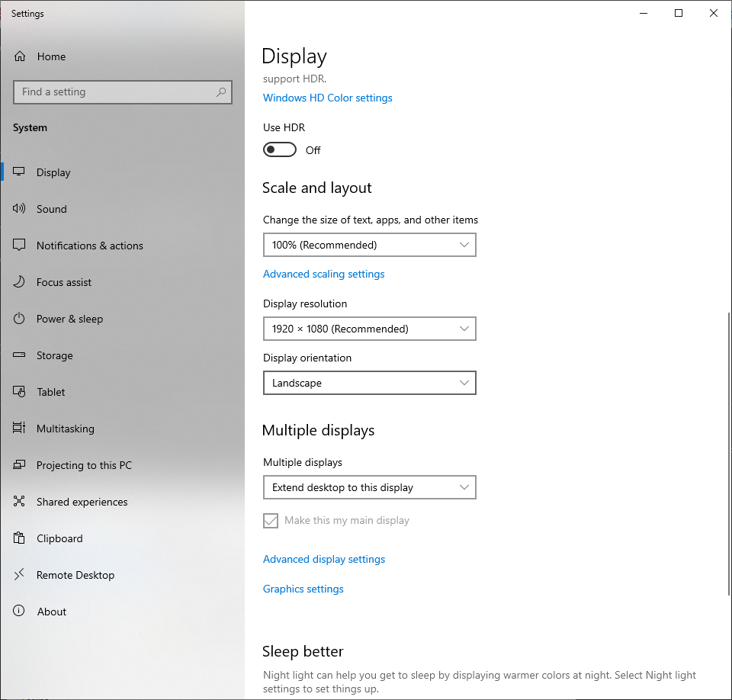Open Remote Desktop settings

click(x=122, y=575)
